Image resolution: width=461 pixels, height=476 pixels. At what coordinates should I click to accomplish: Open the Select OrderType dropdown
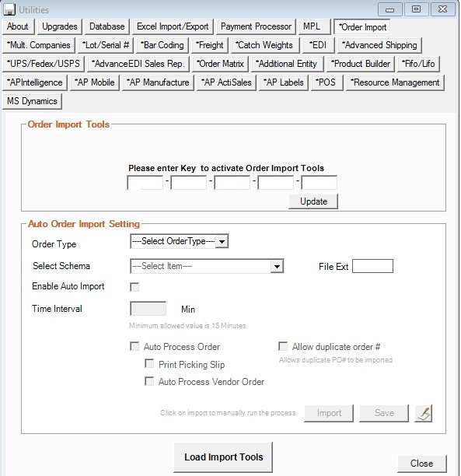click(179, 241)
